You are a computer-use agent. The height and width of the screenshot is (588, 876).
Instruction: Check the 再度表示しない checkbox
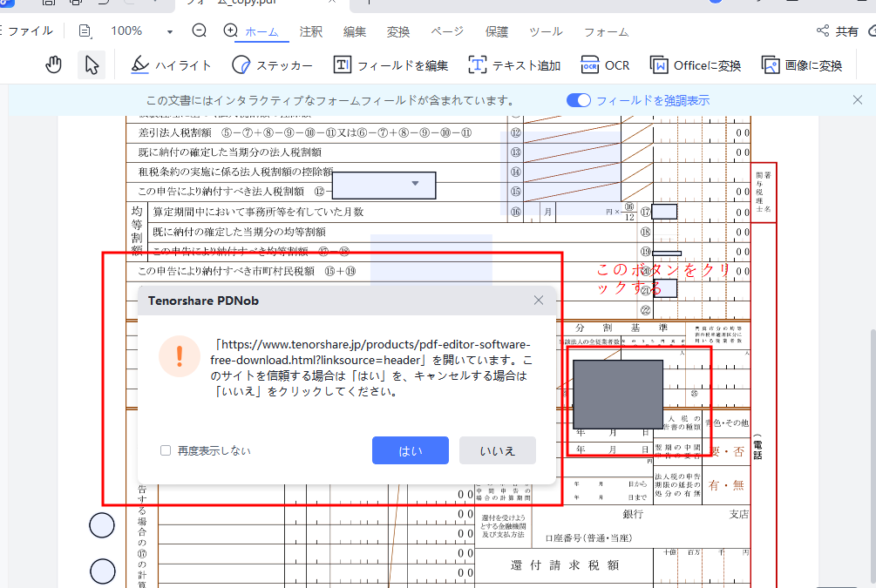coord(165,450)
